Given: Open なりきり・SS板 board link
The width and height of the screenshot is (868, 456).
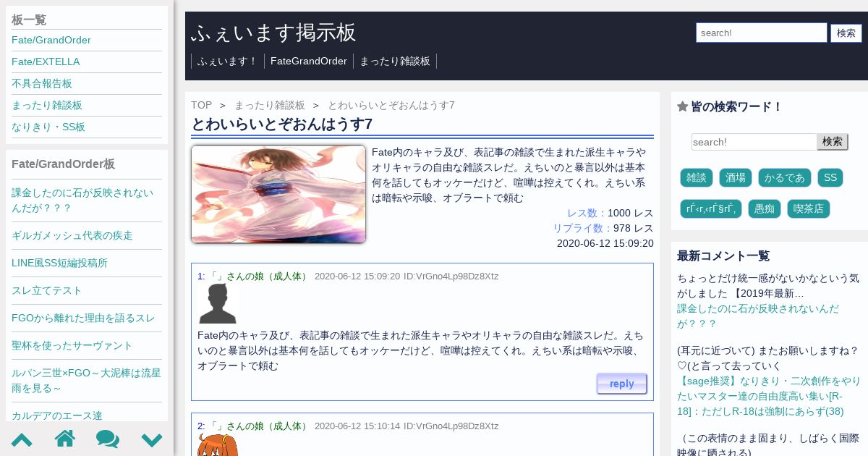Looking at the screenshot, I should pos(48,127).
